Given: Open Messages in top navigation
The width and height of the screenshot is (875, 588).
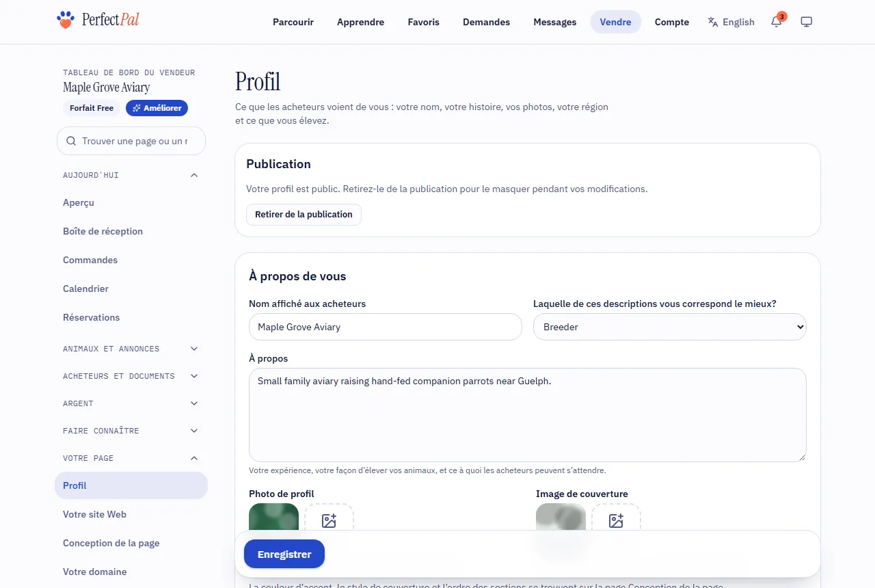Looking at the screenshot, I should click(x=555, y=22).
